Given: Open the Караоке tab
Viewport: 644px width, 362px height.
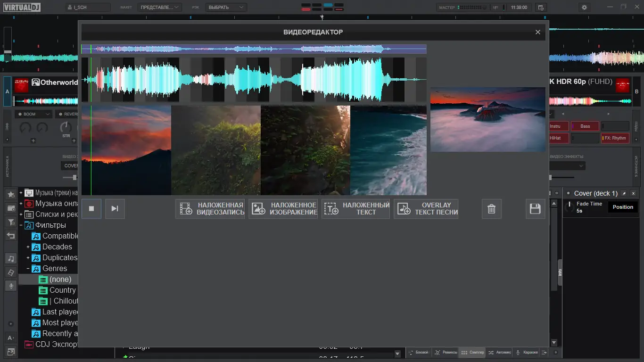Looking at the screenshot, I should tap(527, 353).
